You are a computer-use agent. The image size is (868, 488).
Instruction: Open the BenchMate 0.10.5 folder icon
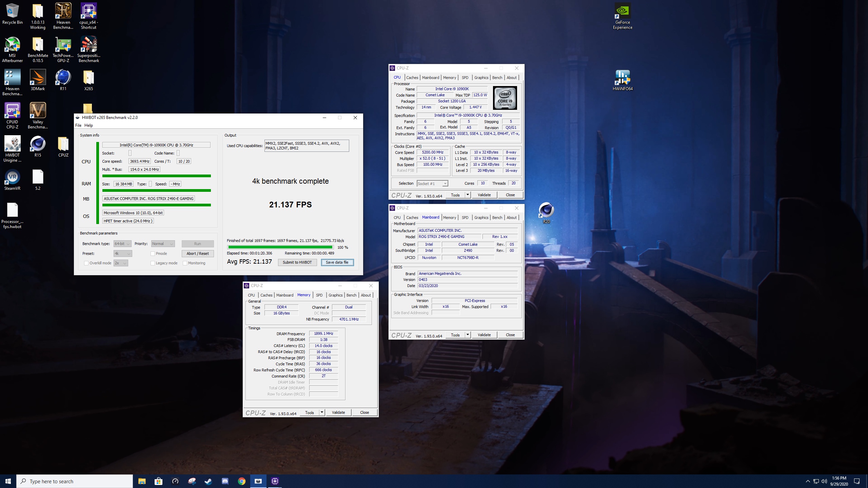38,49
